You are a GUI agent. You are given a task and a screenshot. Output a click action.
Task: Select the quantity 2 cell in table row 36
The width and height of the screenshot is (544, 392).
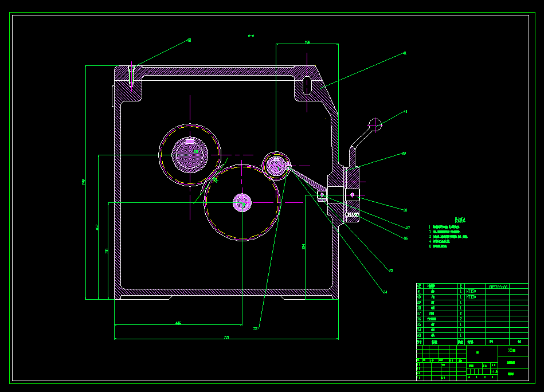click(x=461, y=319)
